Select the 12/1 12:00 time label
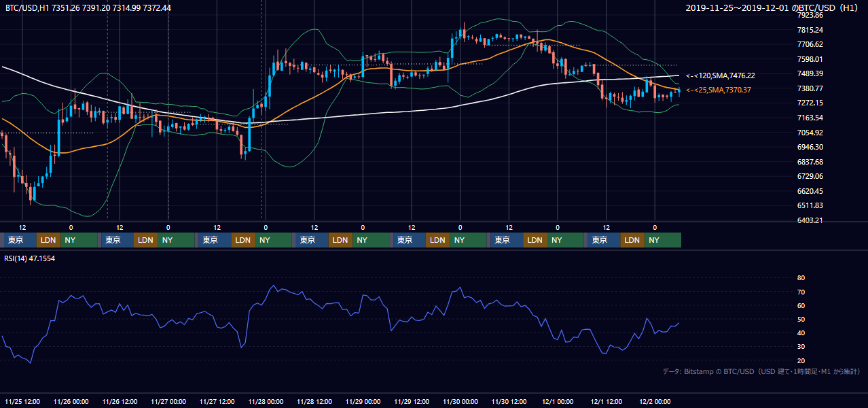The width and height of the screenshot is (868, 408). coord(607,401)
